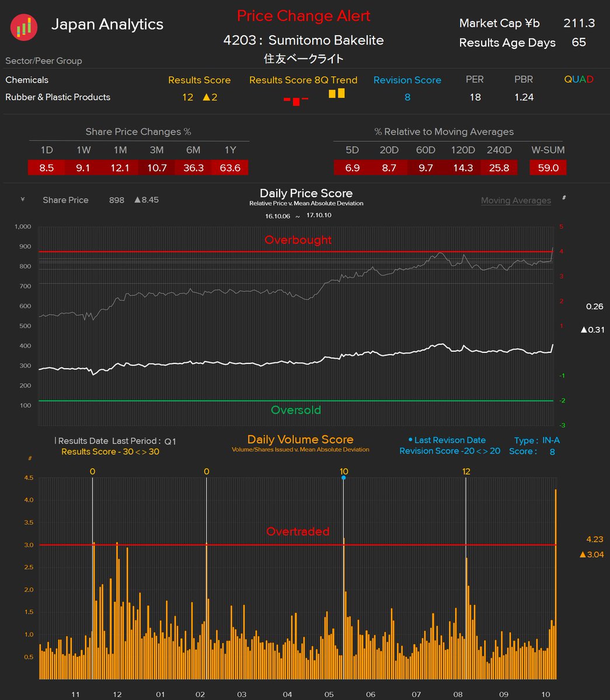Click the date range 16.10.06 ~ 17.10.10
The width and height of the screenshot is (610, 700).
coord(299,216)
